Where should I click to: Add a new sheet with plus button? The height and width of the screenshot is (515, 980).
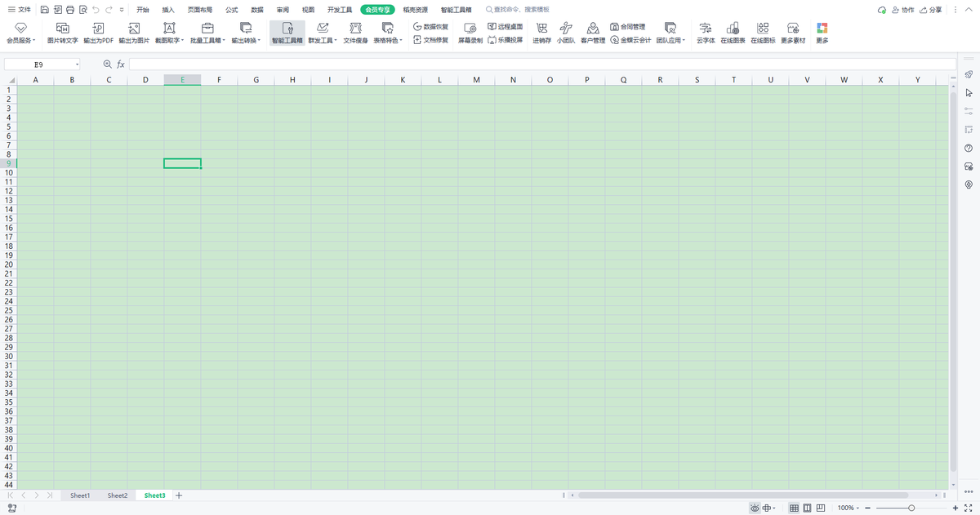(x=179, y=495)
